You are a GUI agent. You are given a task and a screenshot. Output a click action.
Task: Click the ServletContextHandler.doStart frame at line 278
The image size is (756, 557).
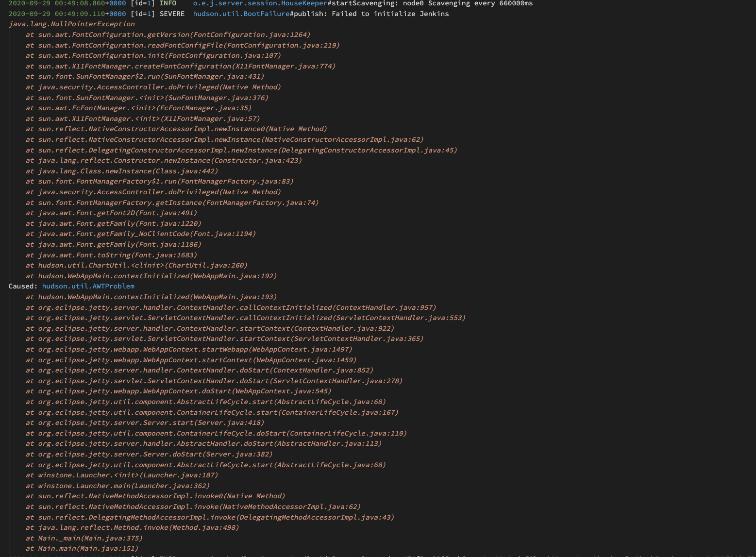pos(214,381)
